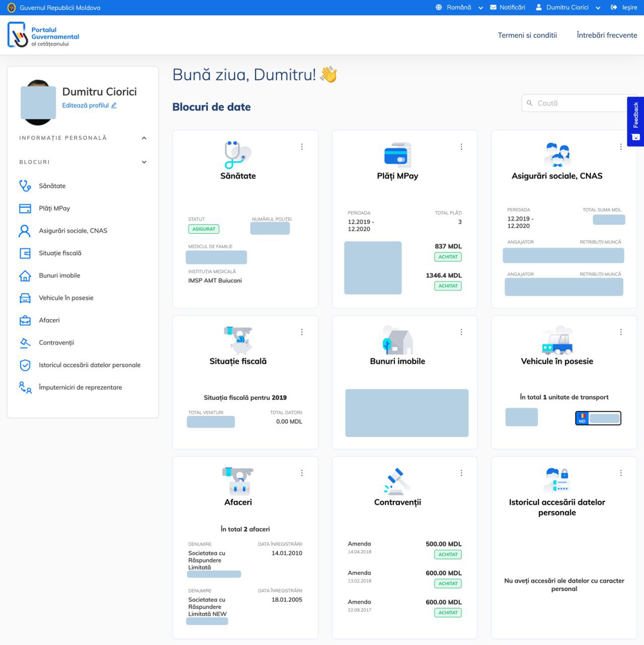Screen dimensions: 644x645
Task: Click the Situație fiscală wallet sidebar icon
Action: click(25, 253)
